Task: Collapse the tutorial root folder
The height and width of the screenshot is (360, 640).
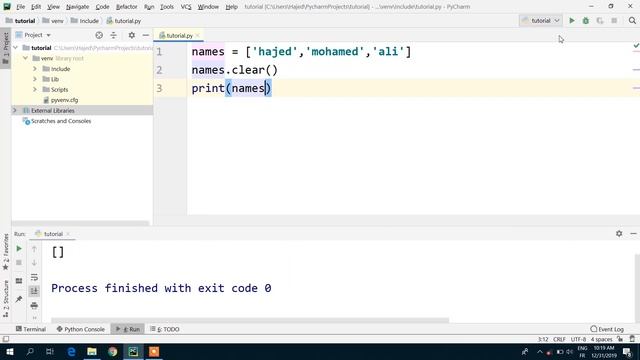Action: [16, 48]
